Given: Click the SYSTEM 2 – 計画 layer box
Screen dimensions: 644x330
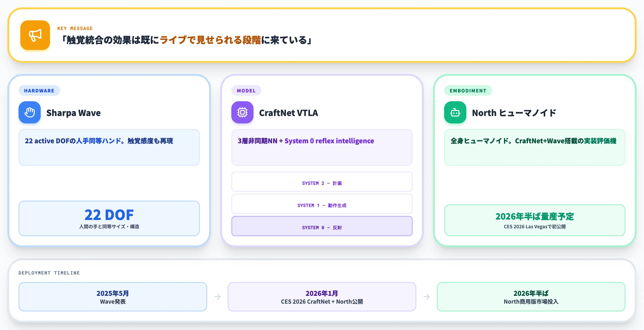Looking at the screenshot, I should coord(322,182).
